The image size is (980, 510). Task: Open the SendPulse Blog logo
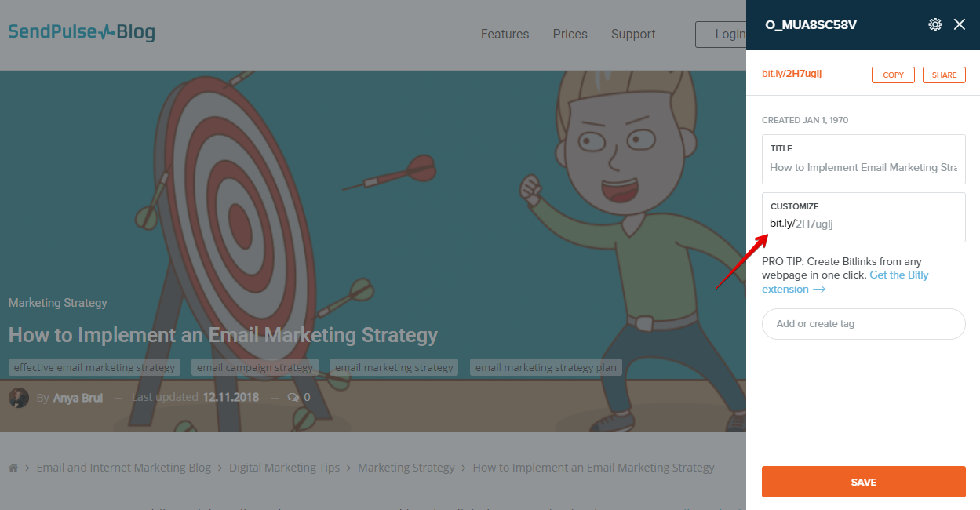pyautogui.click(x=82, y=32)
